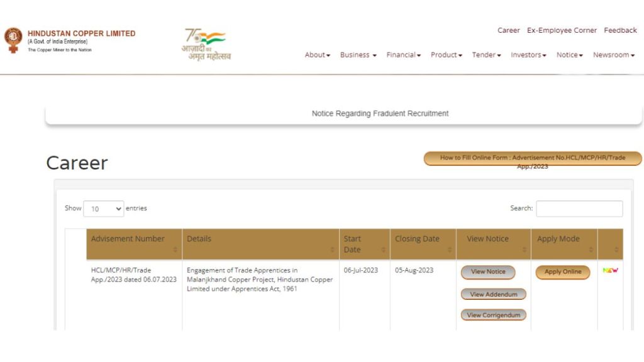
Task: Click the Closing Date column header
Action: pos(423,244)
